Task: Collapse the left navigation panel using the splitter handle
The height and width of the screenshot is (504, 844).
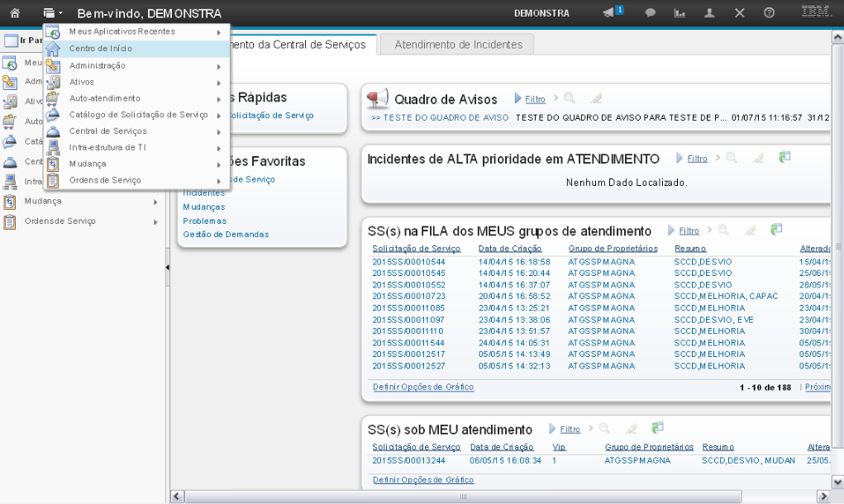Action: (x=168, y=267)
